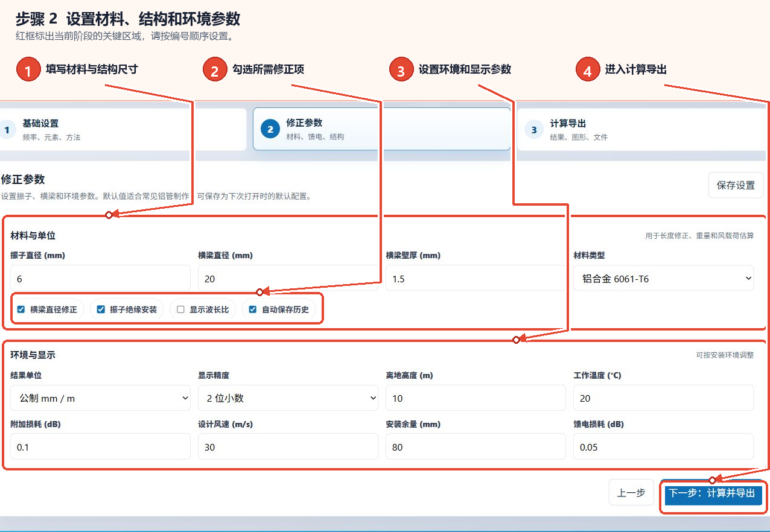
Task: Disable 自动保存历史 checkbox
Action: 253,309
